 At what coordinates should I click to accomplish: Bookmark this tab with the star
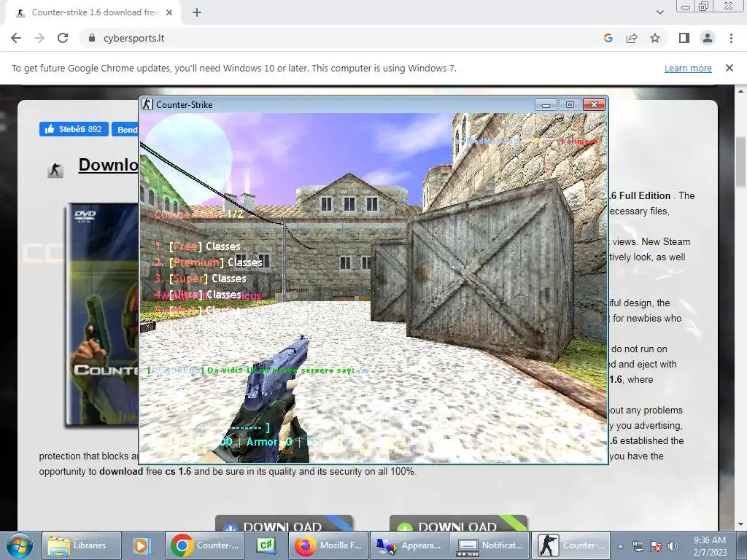pos(655,38)
